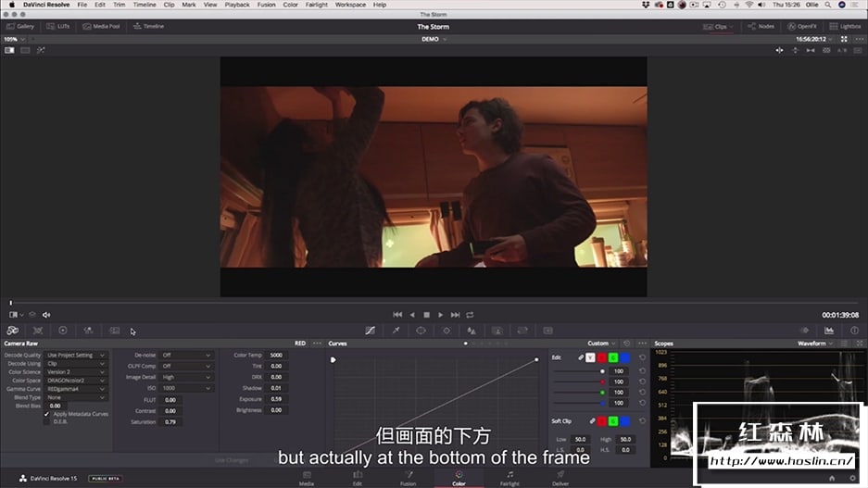Stop playback
The height and width of the screenshot is (488, 868).
pos(426,315)
